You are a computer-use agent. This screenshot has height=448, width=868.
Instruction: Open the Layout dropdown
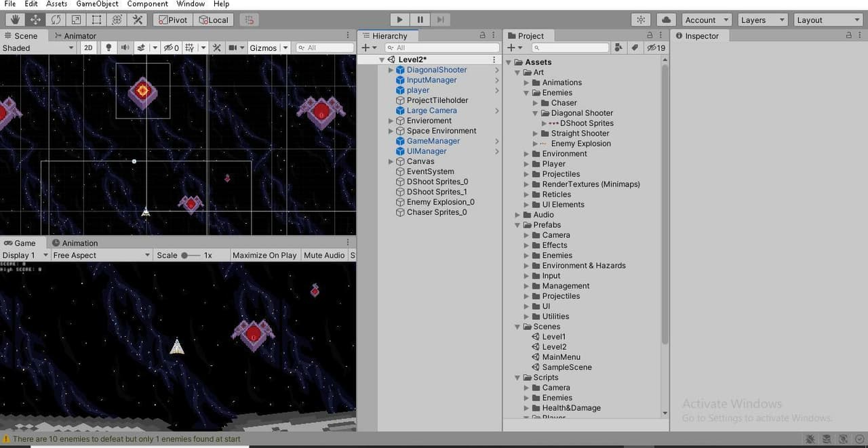pyautogui.click(x=827, y=20)
